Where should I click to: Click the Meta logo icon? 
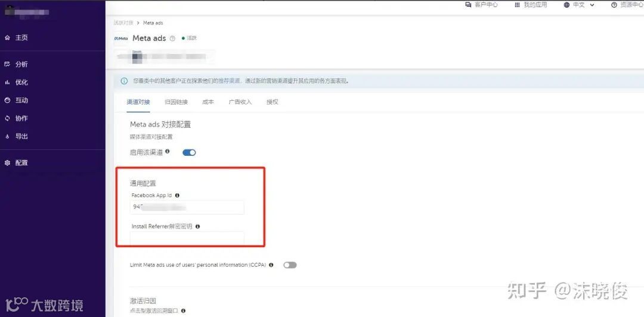click(120, 38)
